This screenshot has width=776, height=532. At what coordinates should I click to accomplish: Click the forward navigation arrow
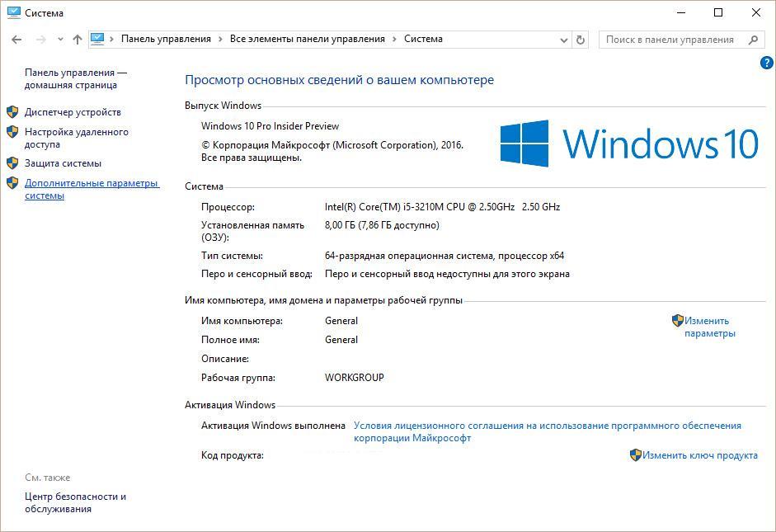click(x=41, y=40)
